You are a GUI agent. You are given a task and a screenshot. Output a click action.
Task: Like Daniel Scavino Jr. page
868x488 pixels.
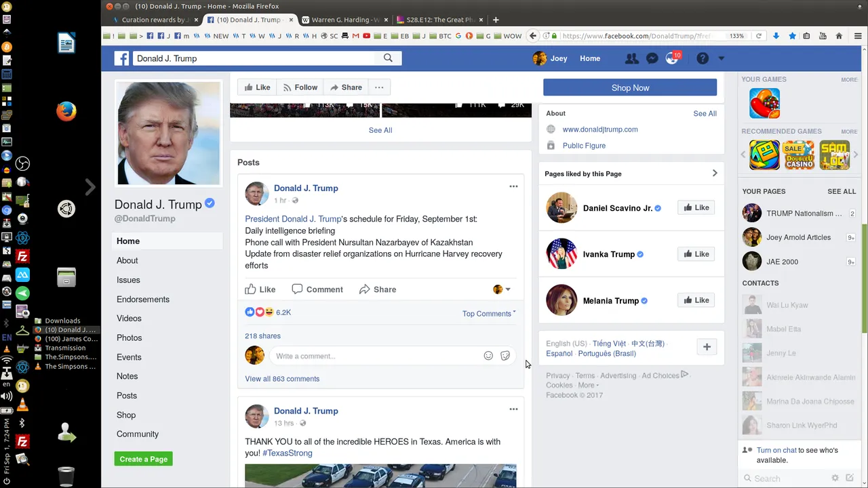tap(696, 208)
